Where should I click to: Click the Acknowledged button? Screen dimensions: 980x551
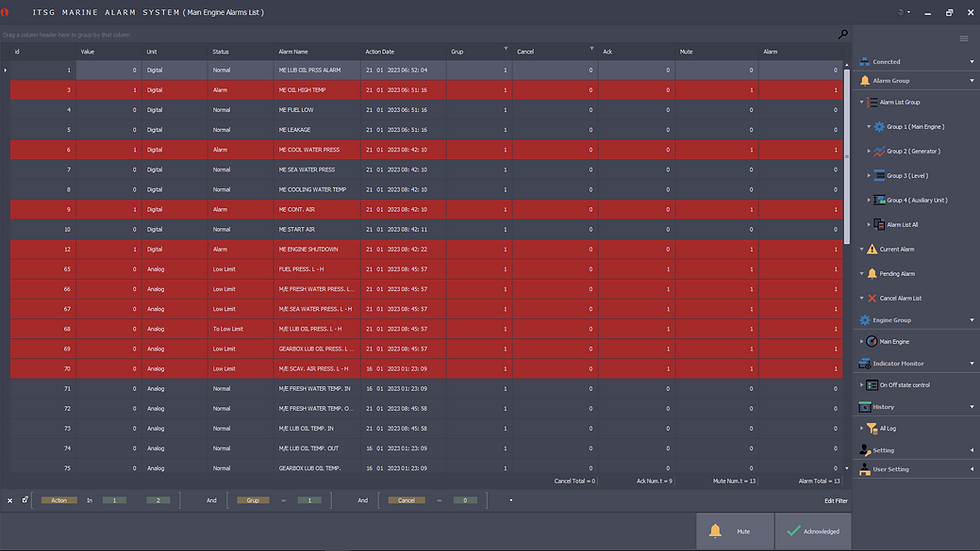click(813, 531)
